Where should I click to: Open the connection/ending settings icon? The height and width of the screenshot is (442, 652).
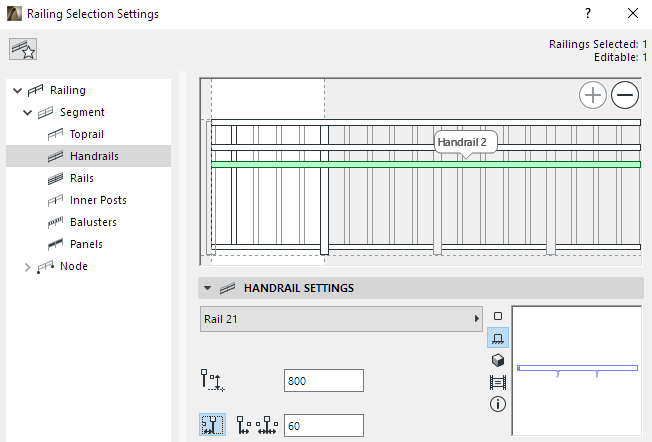[x=498, y=382]
